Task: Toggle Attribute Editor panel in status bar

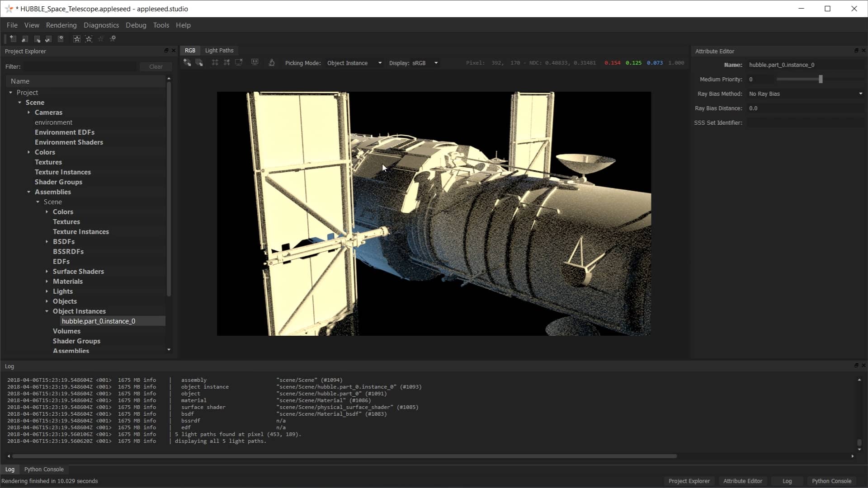Action: pos(743,481)
